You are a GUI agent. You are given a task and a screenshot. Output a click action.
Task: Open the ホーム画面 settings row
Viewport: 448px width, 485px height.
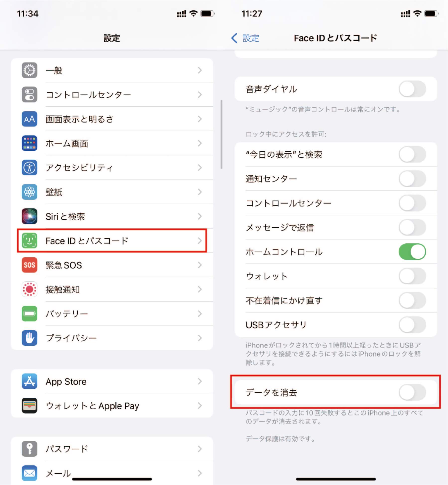click(112, 143)
